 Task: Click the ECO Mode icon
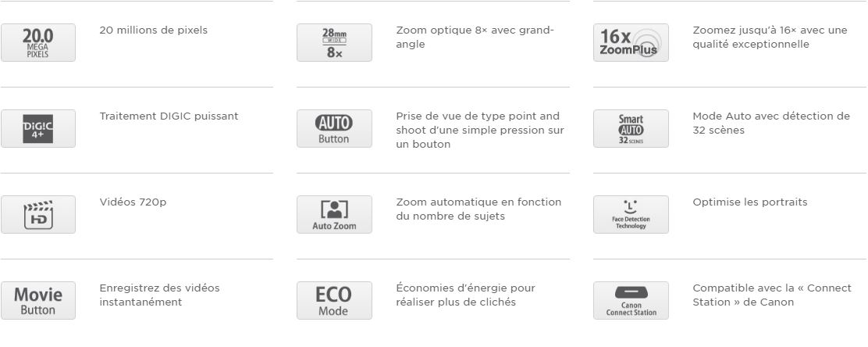pyautogui.click(x=334, y=300)
